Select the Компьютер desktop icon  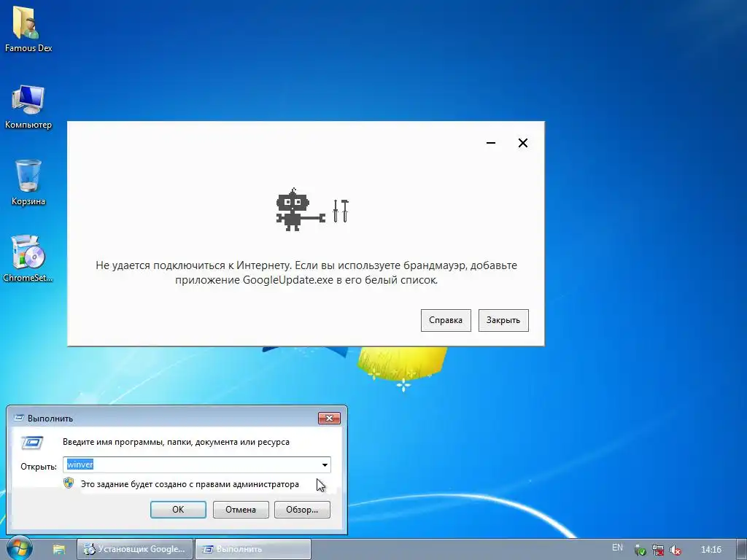28,106
